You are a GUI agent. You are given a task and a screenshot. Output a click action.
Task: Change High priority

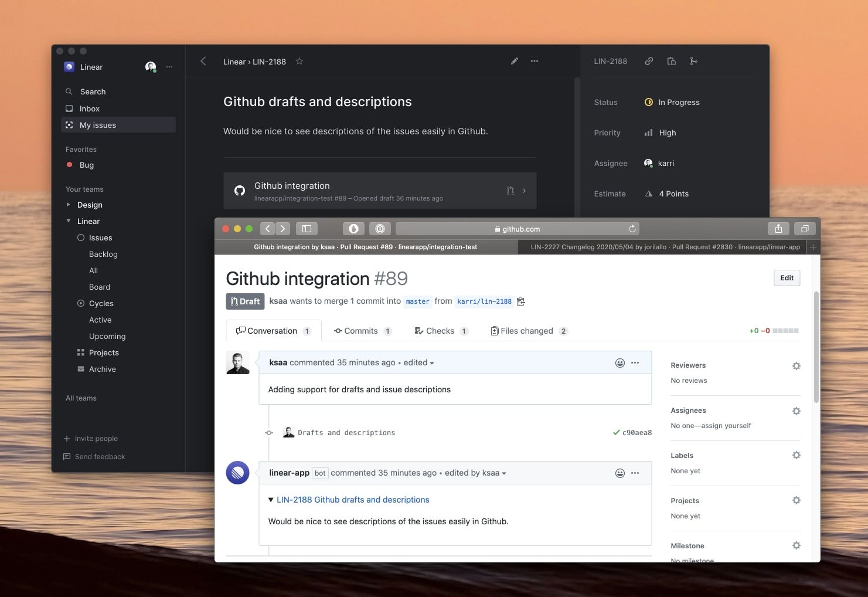(x=660, y=133)
